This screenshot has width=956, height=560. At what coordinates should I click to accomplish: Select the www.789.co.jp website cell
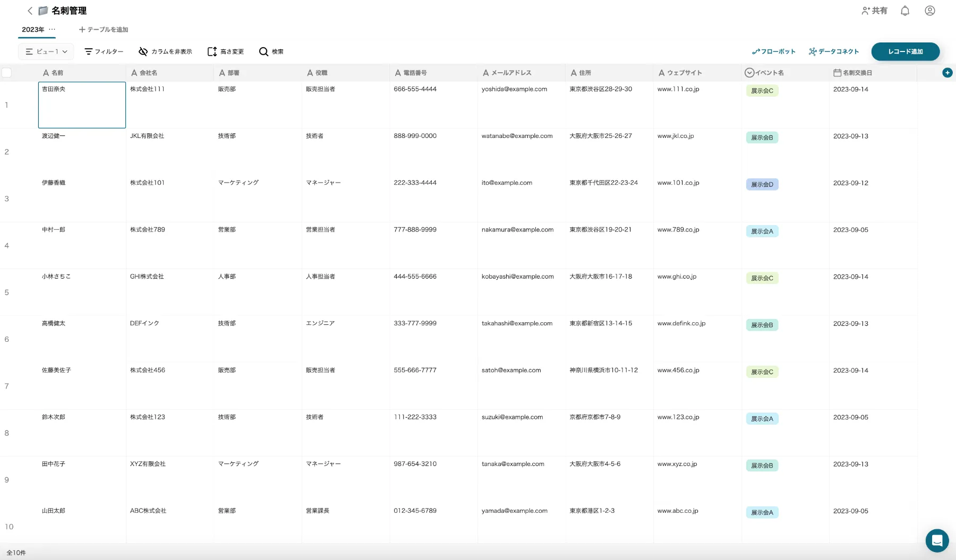[697, 245]
